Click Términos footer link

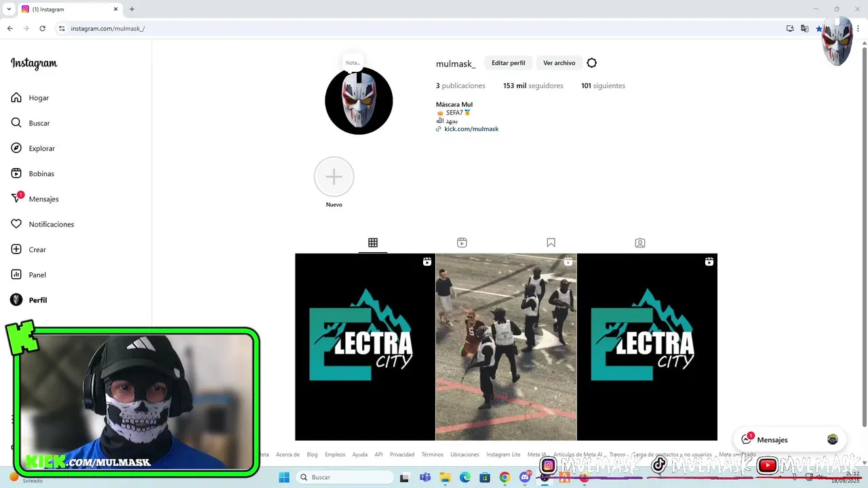(x=432, y=455)
